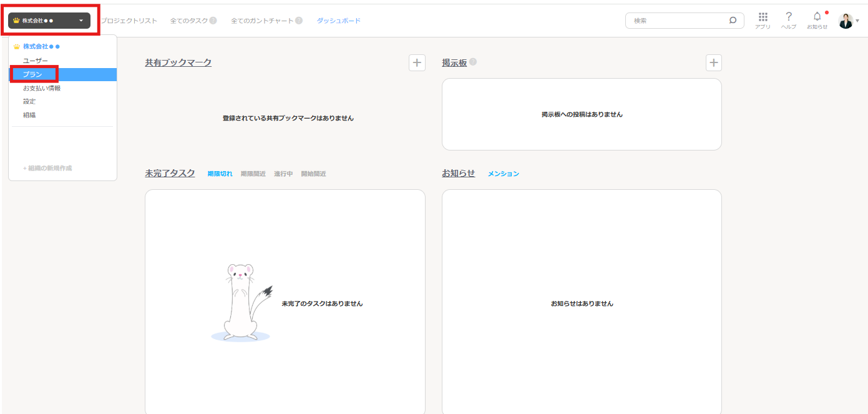The height and width of the screenshot is (414, 868).
Task: Switch to ダッシュボード tab
Action: pyautogui.click(x=339, y=21)
